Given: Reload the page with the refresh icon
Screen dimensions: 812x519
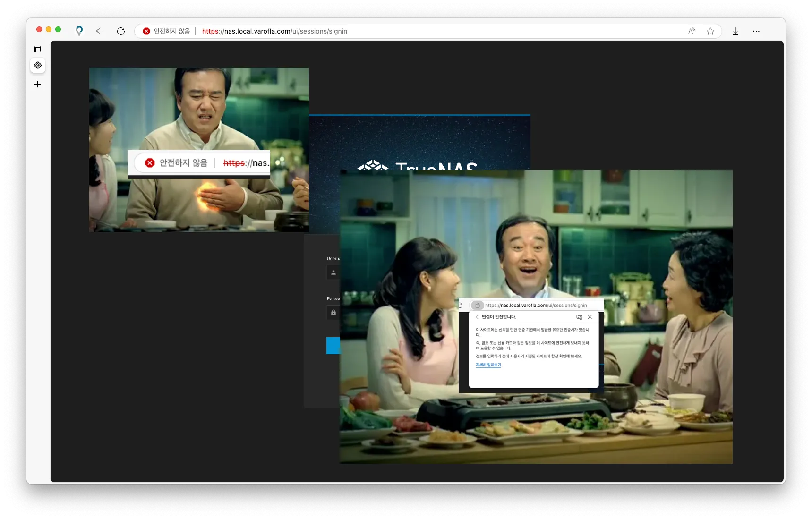Looking at the screenshot, I should [121, 31].
